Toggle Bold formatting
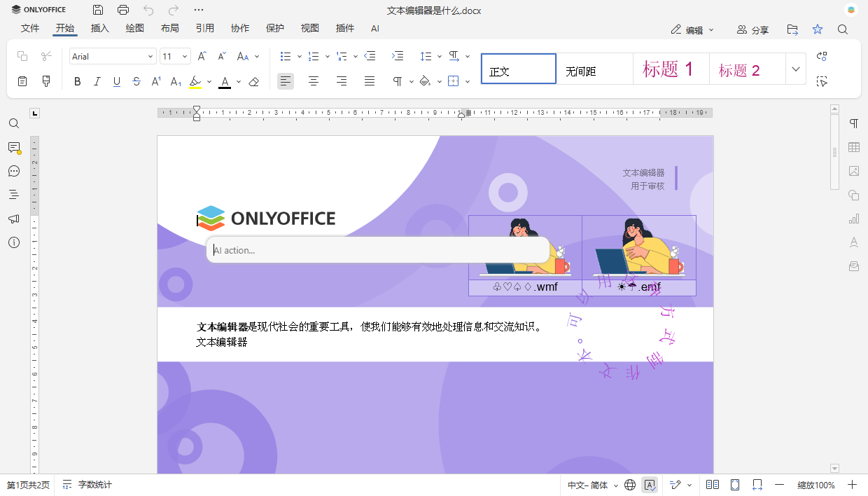Image resolution: width=868 pixels, height=496 pixels. (x=78, y=81)
